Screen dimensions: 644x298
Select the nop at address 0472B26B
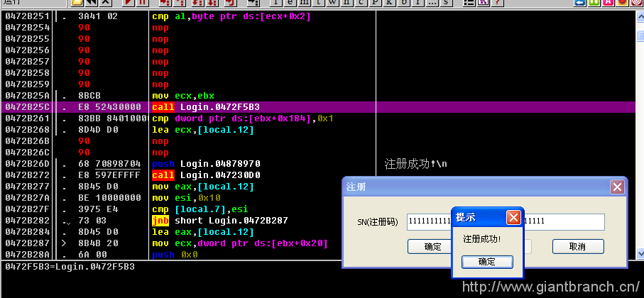[160, 141]
